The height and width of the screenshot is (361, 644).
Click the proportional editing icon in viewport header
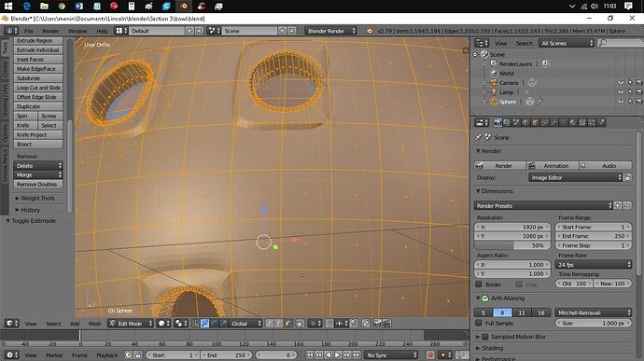(x=315, y=324)
